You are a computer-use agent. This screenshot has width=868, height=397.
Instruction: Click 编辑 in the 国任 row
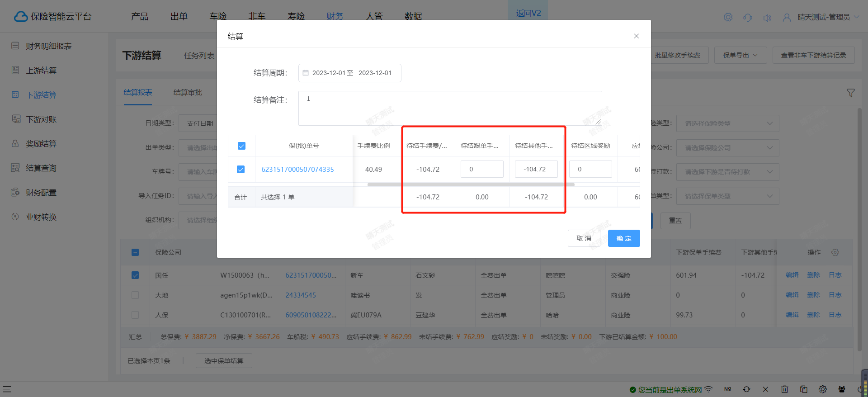(792, 275)
